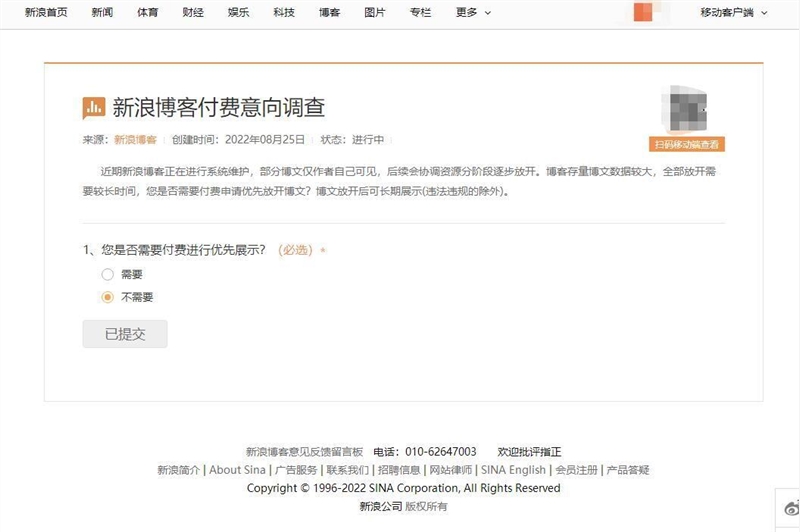Viewport: 800px width, 532px height.
Task: Click the orange survey chart icon
Action: click(94, 108)
